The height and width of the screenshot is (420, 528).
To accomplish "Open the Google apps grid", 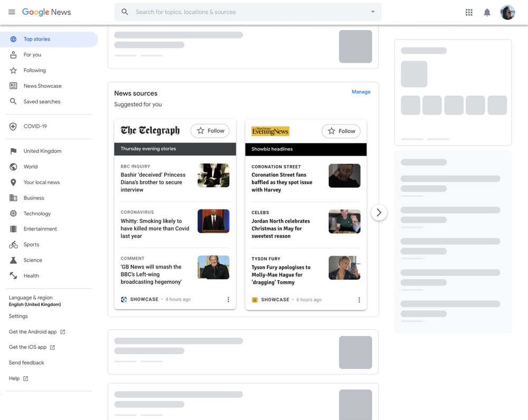I will click(469, 12).
